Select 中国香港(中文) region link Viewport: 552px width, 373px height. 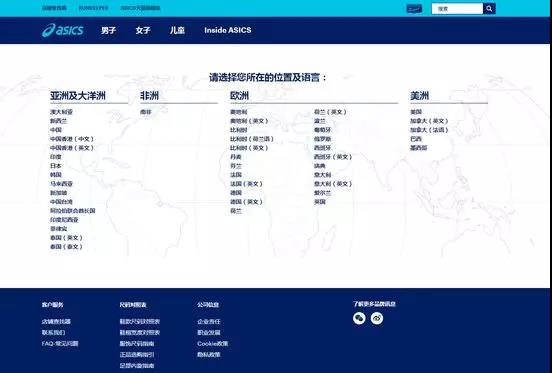[x=72, y=139]
